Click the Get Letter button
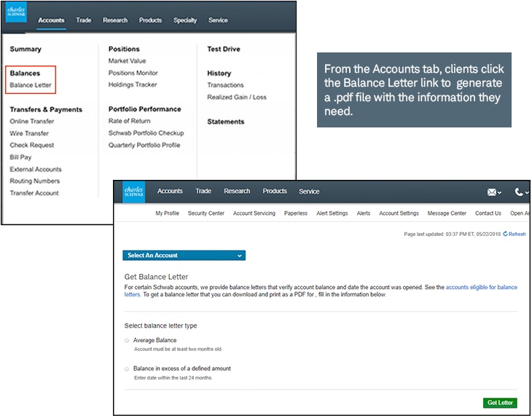 coord(500,403)
